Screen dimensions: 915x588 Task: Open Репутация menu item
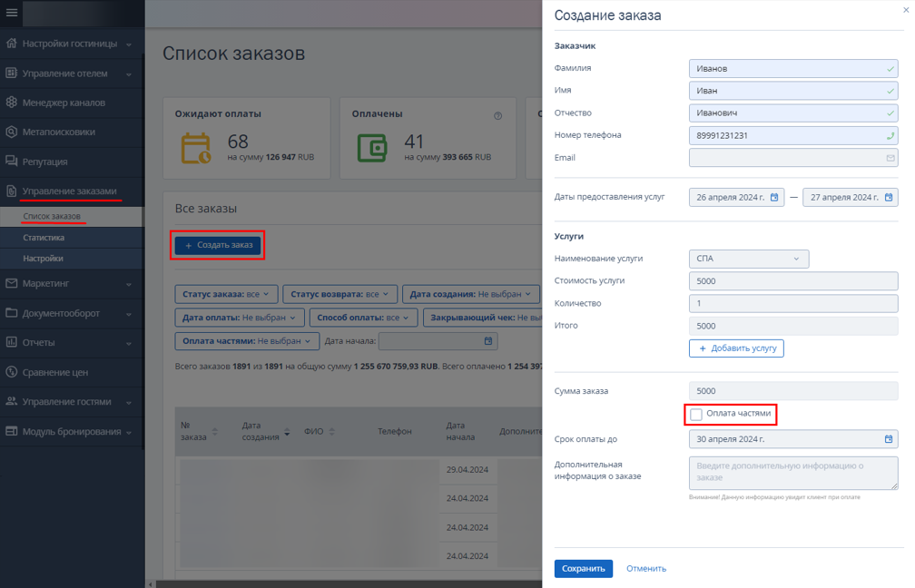tap(72, 162)
